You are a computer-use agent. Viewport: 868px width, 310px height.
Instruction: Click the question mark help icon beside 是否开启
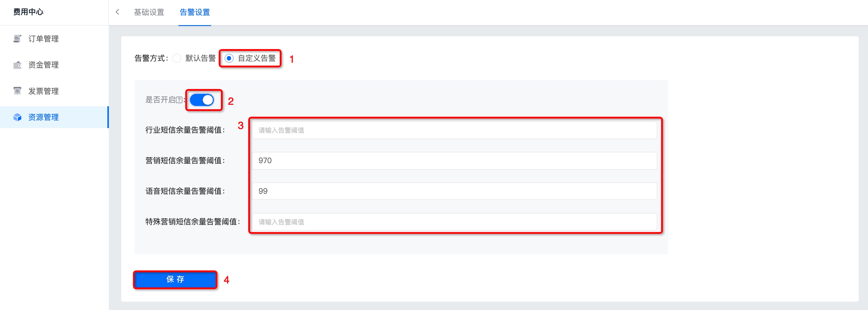tap(179, 100)
